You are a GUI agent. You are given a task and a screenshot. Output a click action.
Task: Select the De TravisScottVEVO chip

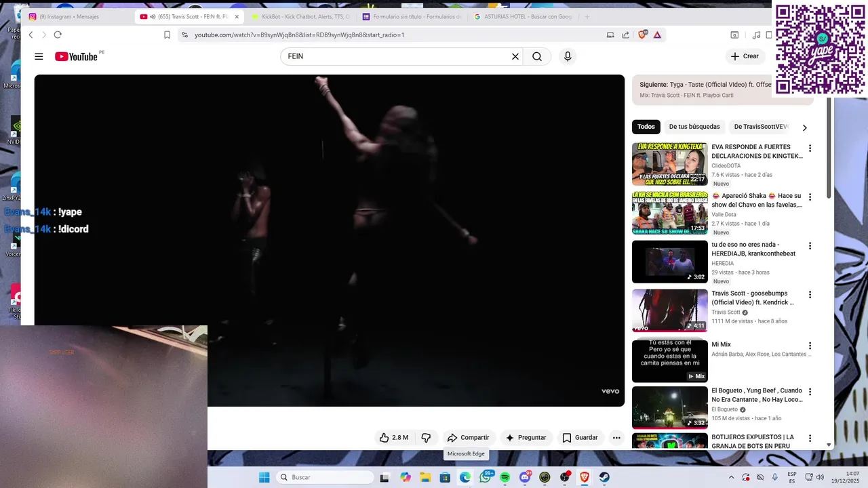click(761, 127)
